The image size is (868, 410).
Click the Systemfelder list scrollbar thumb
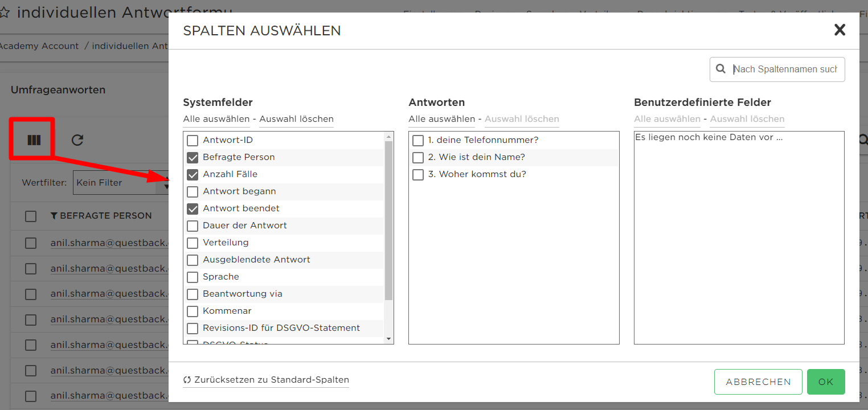tap(389, 220)
